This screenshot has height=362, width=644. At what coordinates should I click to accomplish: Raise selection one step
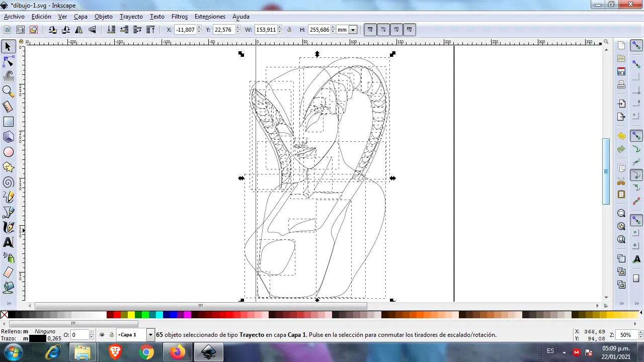[x=137, y=30]
